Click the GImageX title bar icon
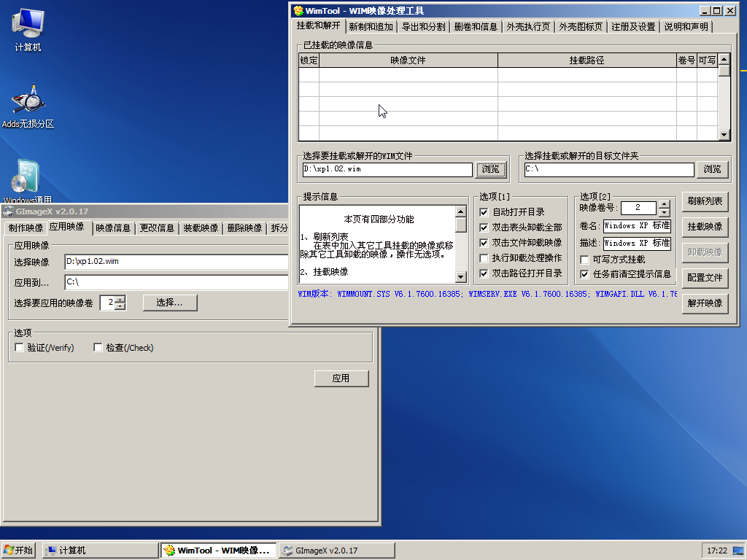Viewport: 747px width, 560px height. click(x=8, y=211)
